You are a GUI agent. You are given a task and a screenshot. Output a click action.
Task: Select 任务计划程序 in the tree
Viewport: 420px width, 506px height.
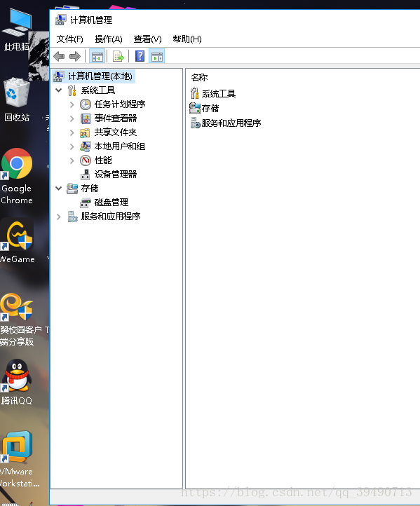[x=120, y=104]
